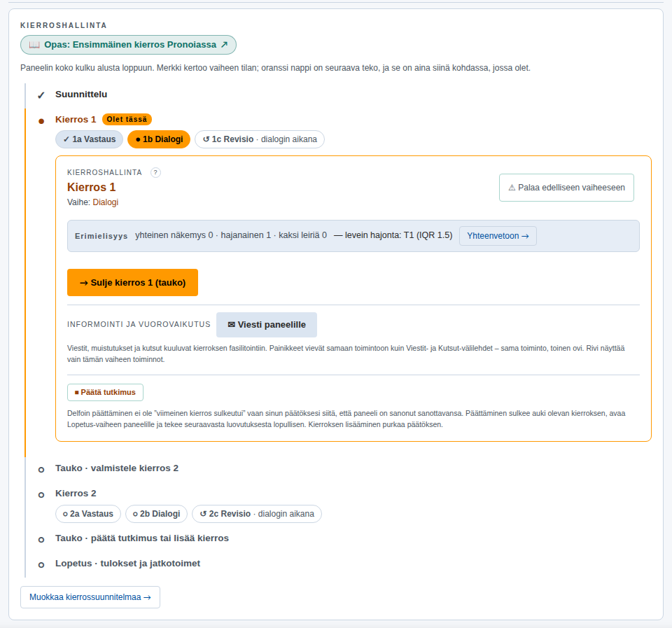672x628 pixels.
Task: Click Päätä tutkimus button
Action: [x=106, y=392]
